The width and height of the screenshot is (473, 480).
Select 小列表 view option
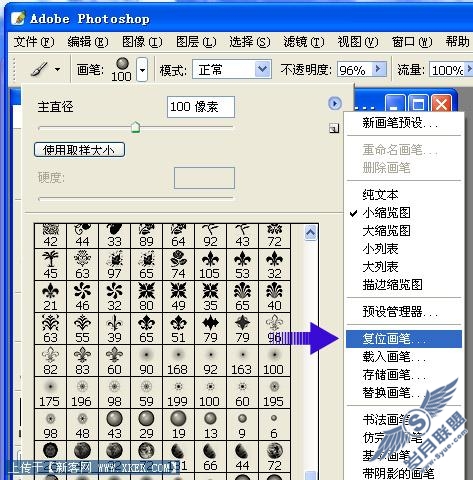tap(404, 249)
